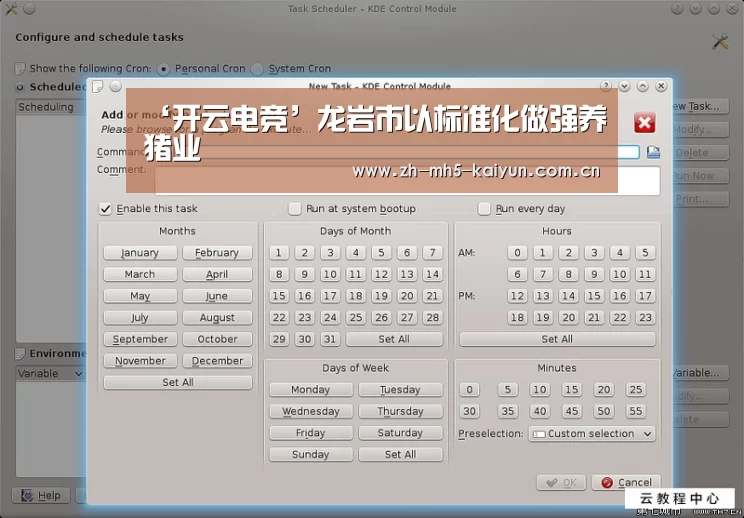Enable Run at system bootup checkbox
This screenshot has width=744, height=518.
tap(295, 209)
